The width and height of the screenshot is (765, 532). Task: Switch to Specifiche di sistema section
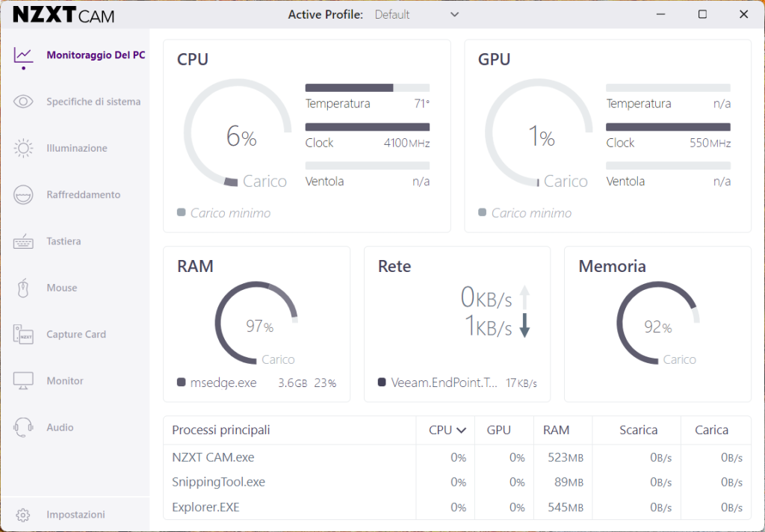[x=93, y=102]
